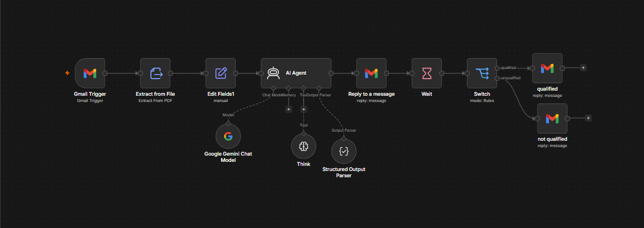The height and width of the screenshot is (228, 644).
Task: Open the AI Agent node
Action: (x=296, y=73)
